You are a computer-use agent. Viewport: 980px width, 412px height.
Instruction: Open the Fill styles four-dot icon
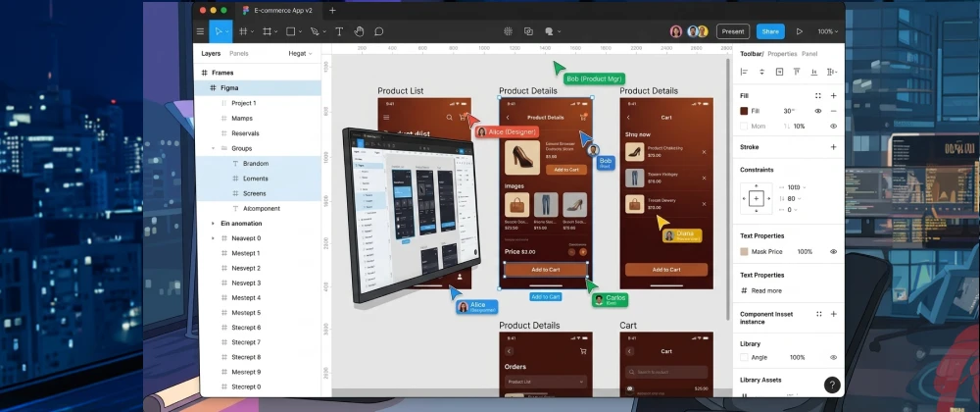818,96
